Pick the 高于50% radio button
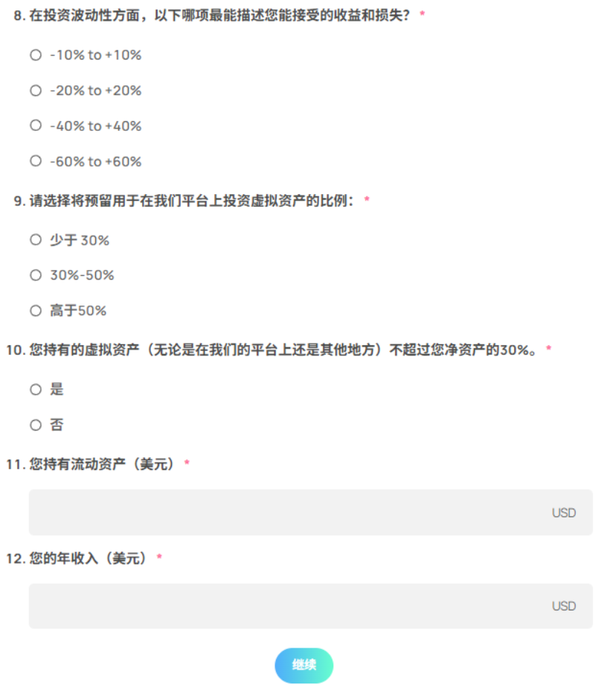This screenshot has width=616, height=696. pyautogui.click(x=36, y=310)
